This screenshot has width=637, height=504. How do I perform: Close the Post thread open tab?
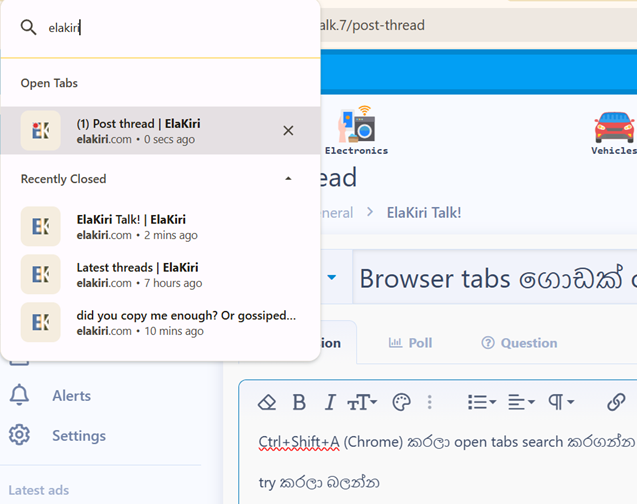288,131
